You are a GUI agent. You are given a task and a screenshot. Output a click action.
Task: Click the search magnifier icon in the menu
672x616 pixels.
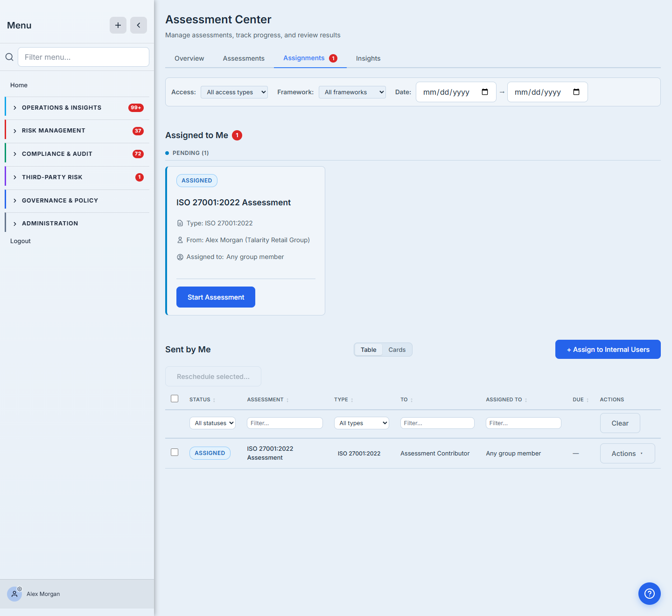pyautogui.click(x=9, y=57)
